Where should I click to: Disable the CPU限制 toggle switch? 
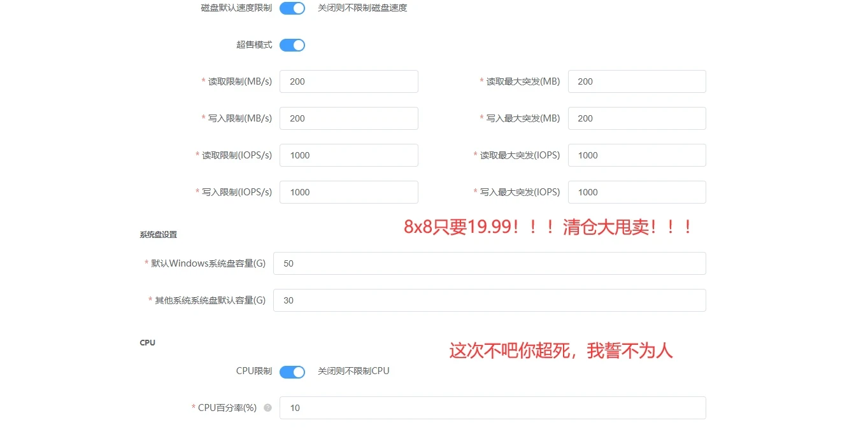292,372
